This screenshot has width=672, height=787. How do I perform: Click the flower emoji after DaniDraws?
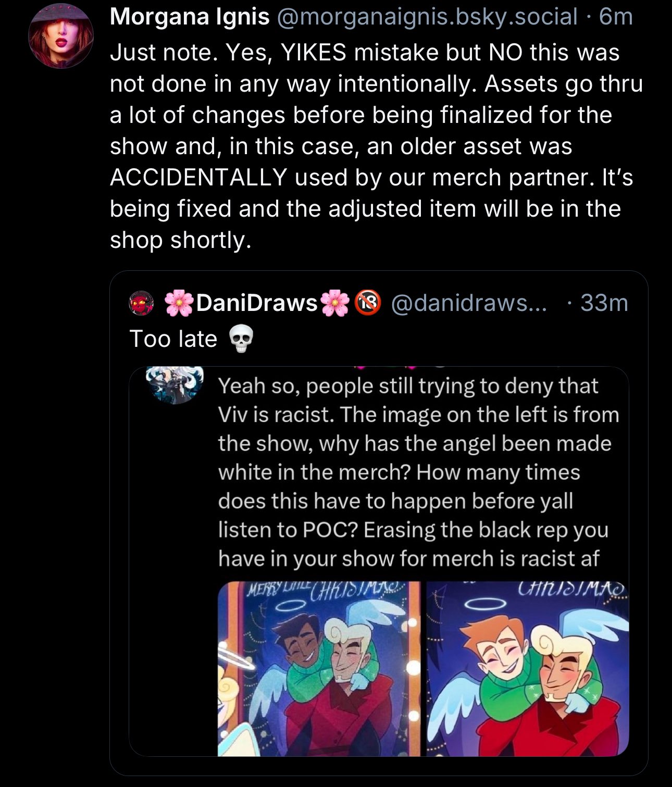(335, 303)
